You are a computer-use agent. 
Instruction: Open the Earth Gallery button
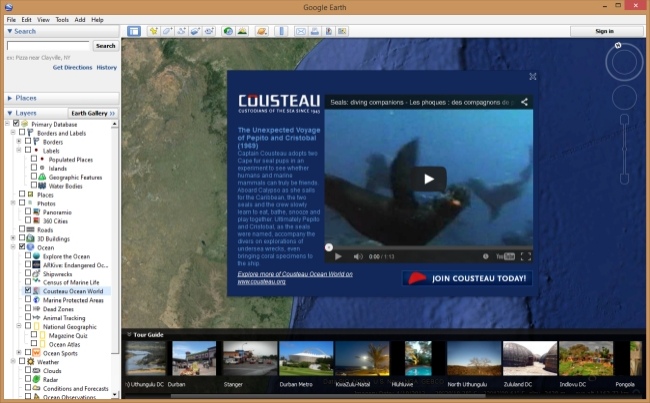click(92, 113)
